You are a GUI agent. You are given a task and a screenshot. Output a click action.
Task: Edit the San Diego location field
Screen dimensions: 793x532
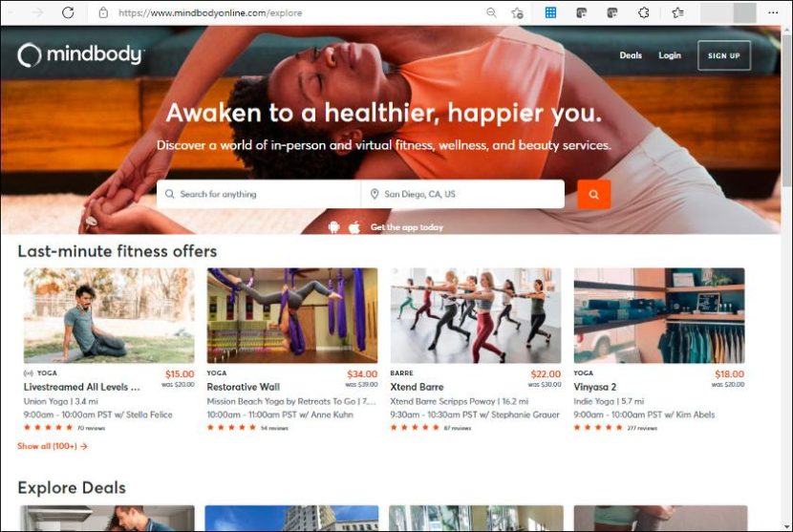pyautogui.click(x=462, y=194)
